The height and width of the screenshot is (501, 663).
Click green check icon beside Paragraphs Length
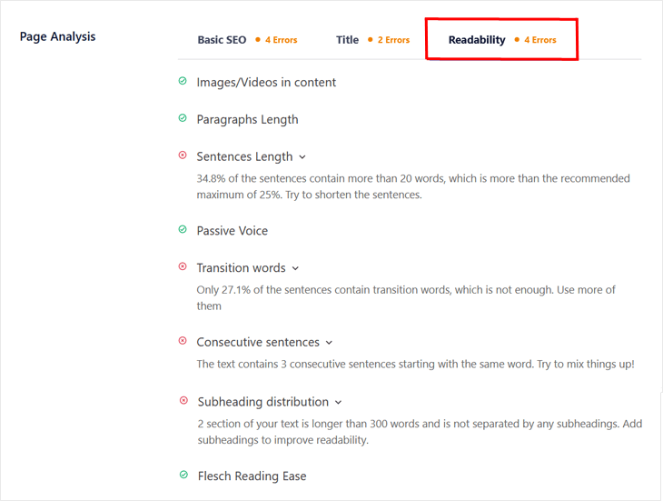(182, 119)
